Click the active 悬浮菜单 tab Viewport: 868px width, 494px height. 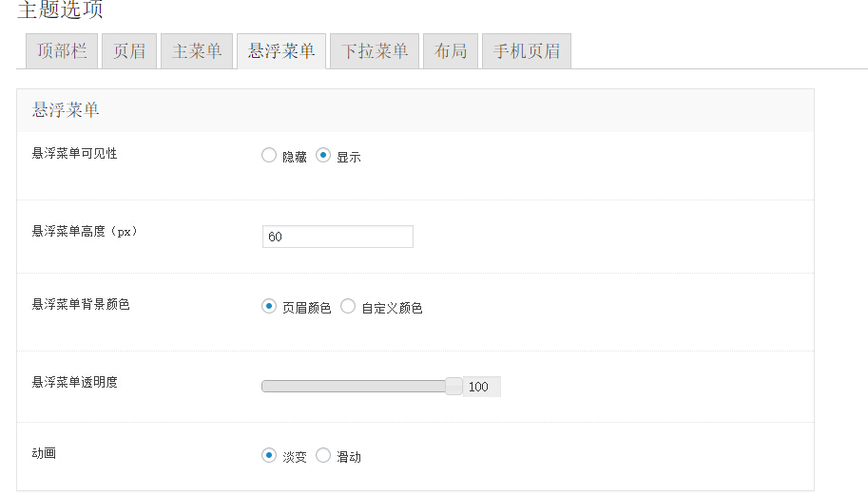pos(281,51)
